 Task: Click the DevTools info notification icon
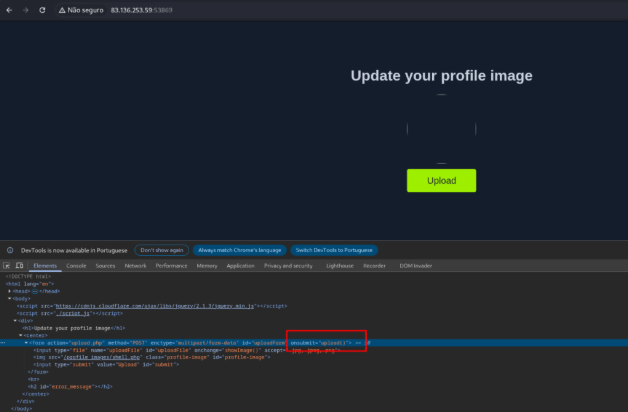click(x=10, y=249)
